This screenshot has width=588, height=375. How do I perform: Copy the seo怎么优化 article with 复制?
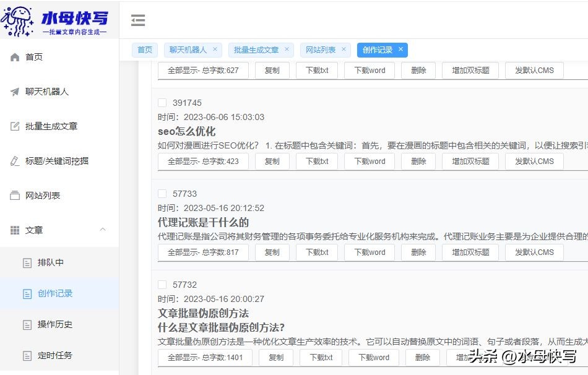[272, 161]
